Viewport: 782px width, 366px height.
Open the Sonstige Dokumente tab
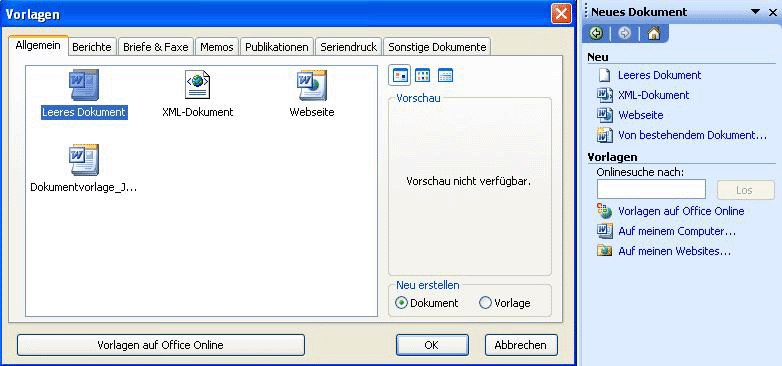(437, 47)
